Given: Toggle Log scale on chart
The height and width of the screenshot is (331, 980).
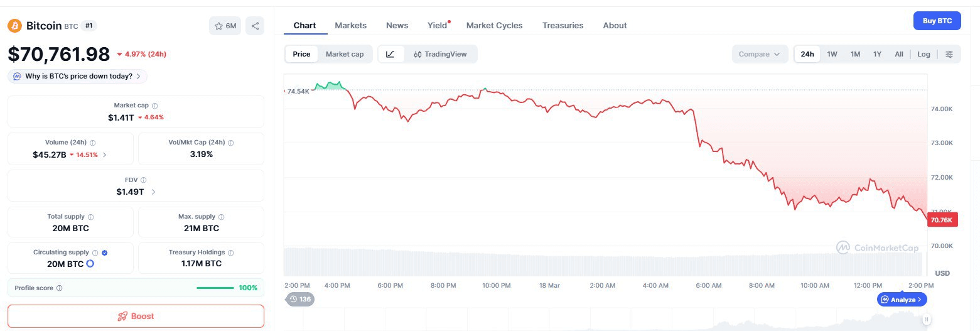Looking at the screenshot, I should (923, 54).
